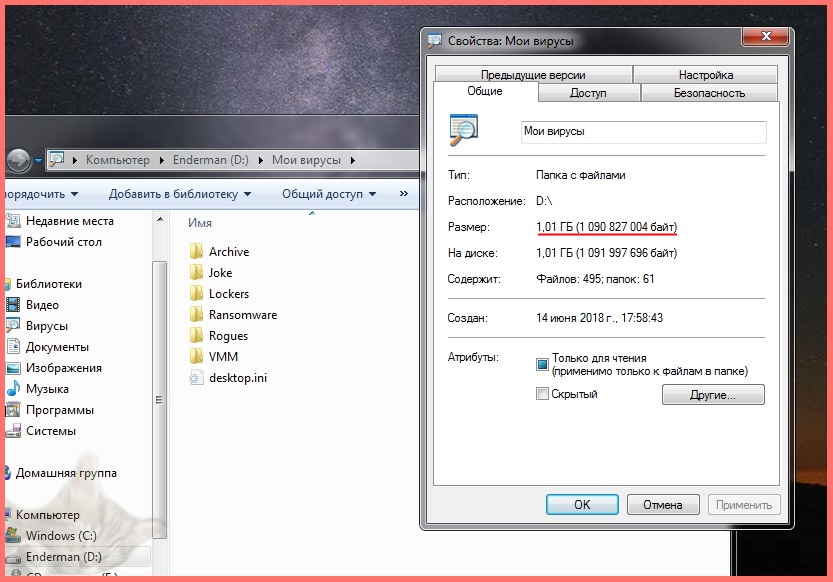The image size is (833, 582).
Task: Expand the root arrow before Компьютер
Action: [x=74, y=160]
